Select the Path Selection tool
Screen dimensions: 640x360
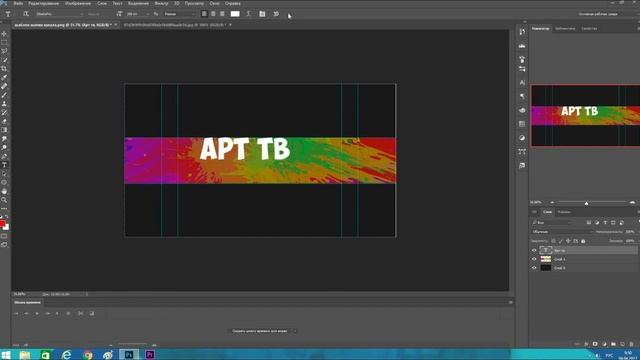click(4, 174)
